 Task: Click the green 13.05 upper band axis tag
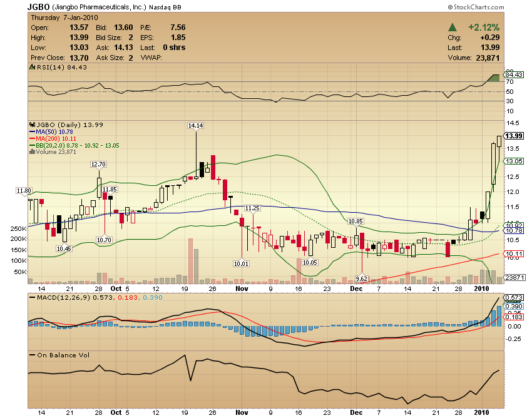[514, 161]
